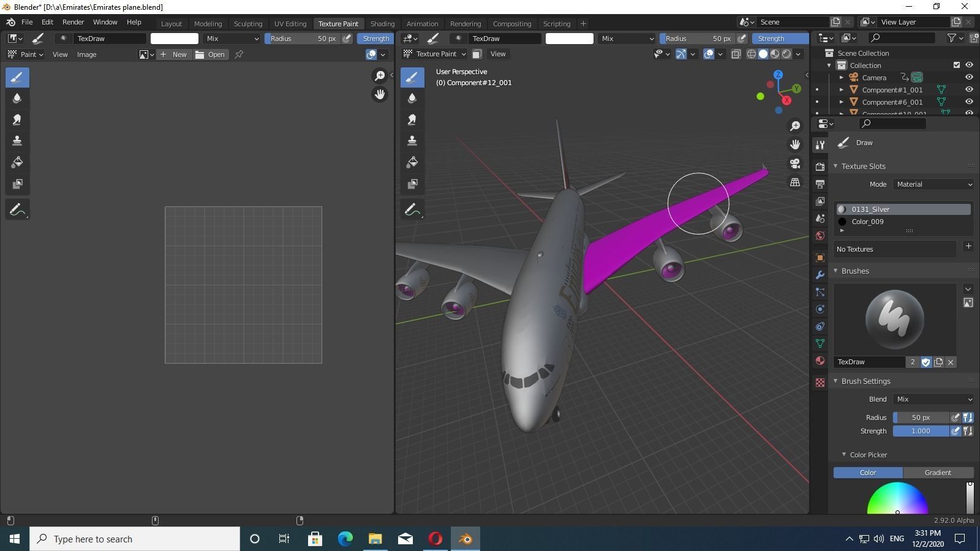Image resolution: width=980 pixels, height=551 pixels.
Task: Open the Render menu
Action: [x=73, y=22]
